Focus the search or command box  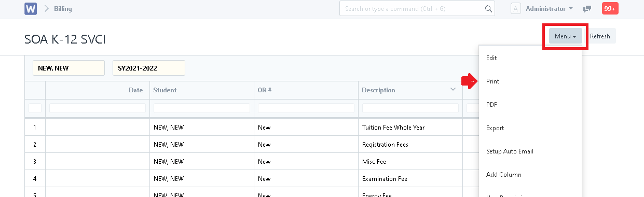click(x=417, y=9)
